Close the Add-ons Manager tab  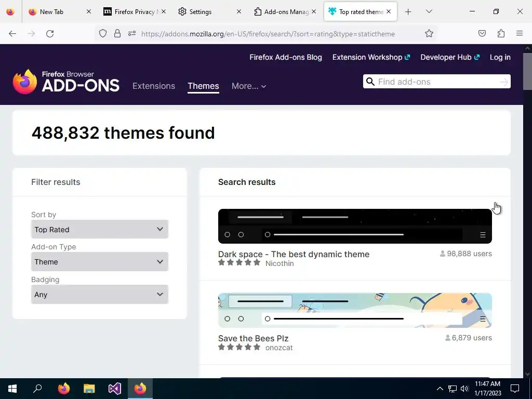click(314, 11)
